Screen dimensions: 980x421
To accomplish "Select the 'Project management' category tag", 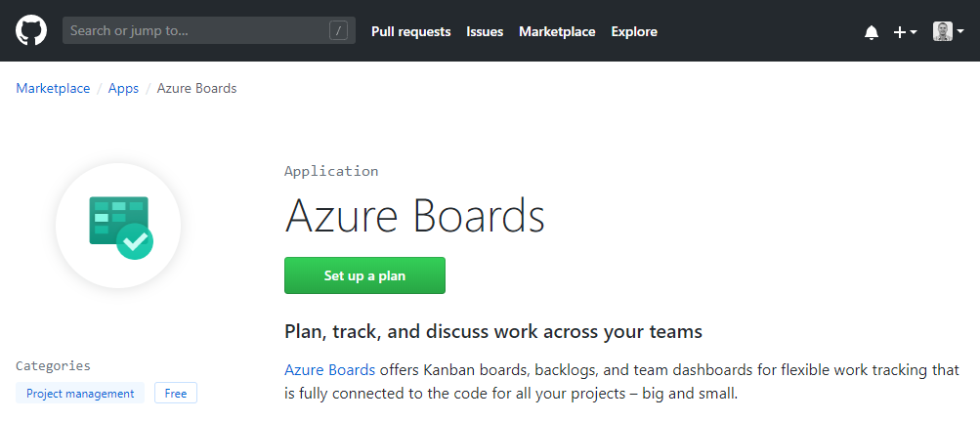I will [80, 394].
